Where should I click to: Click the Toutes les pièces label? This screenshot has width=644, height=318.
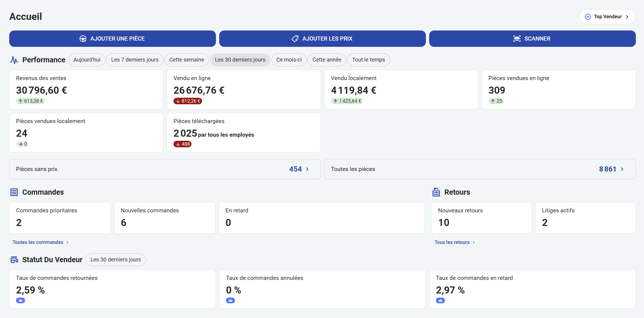point(353,169)
